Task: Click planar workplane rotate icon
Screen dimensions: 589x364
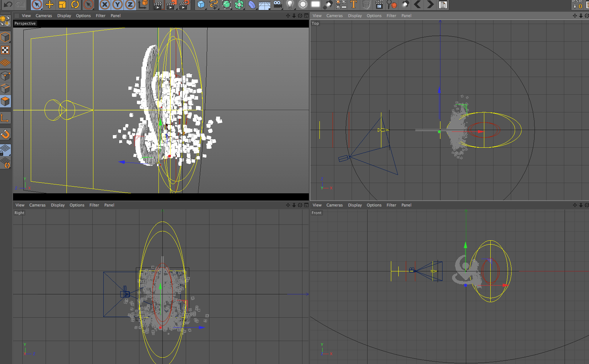Action: (5, 163)
